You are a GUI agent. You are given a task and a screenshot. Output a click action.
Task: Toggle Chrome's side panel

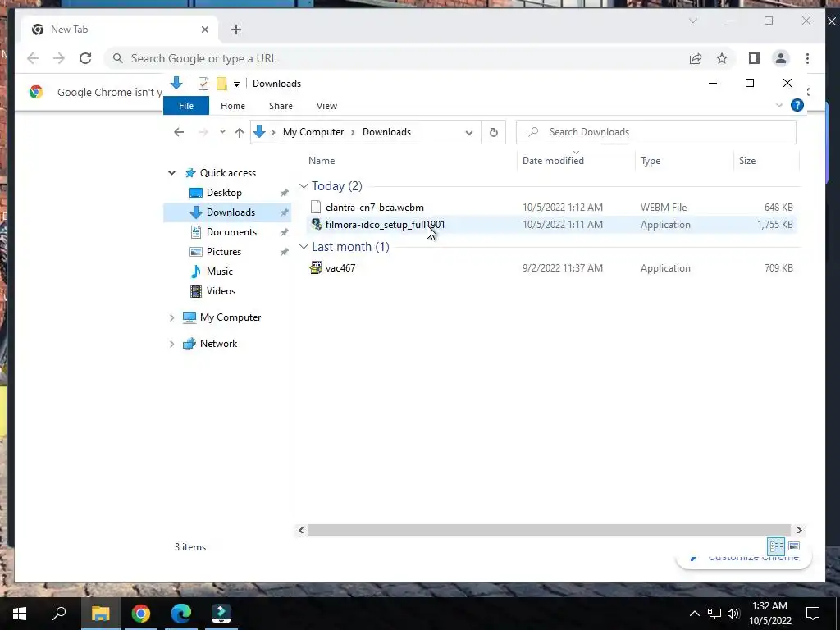[x=755, y=58]
